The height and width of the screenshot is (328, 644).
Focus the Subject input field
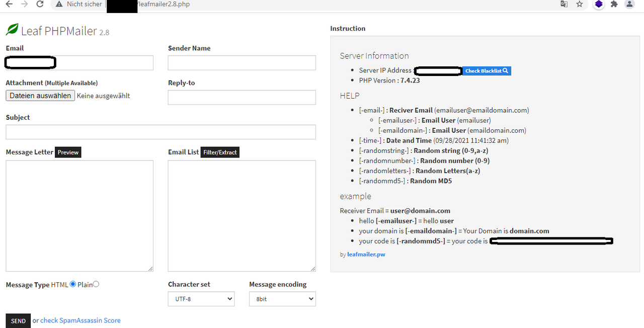(x=161, y=132)
